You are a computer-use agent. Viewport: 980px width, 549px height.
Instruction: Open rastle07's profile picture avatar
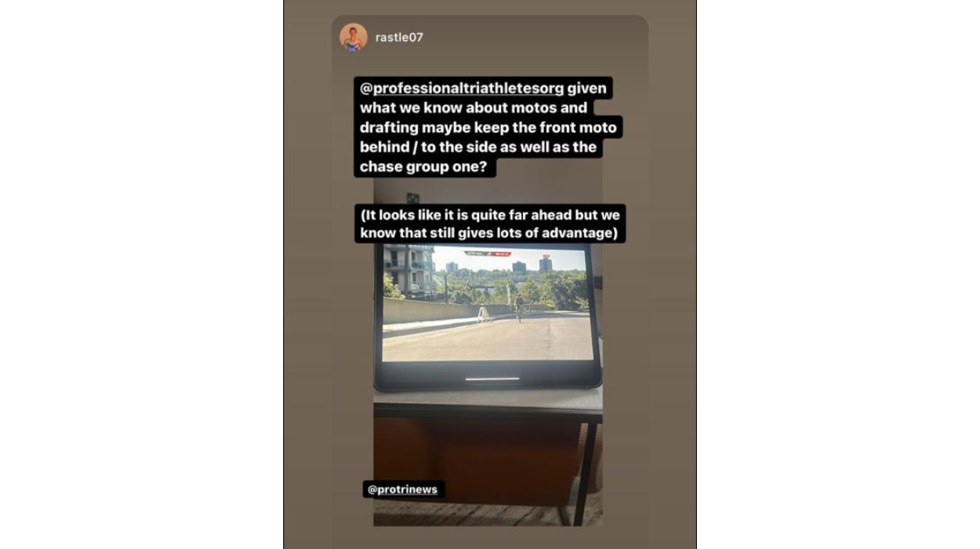pyautogui.click(x=353, y=37)
